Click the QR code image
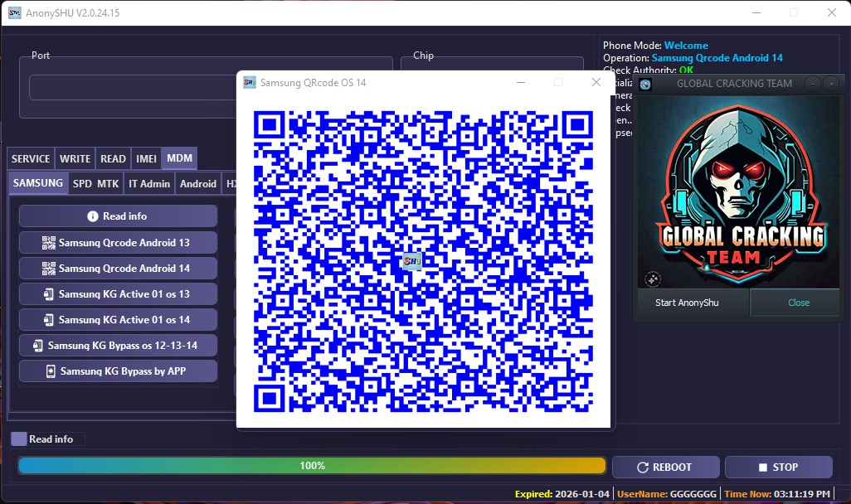 pos(423,261)
